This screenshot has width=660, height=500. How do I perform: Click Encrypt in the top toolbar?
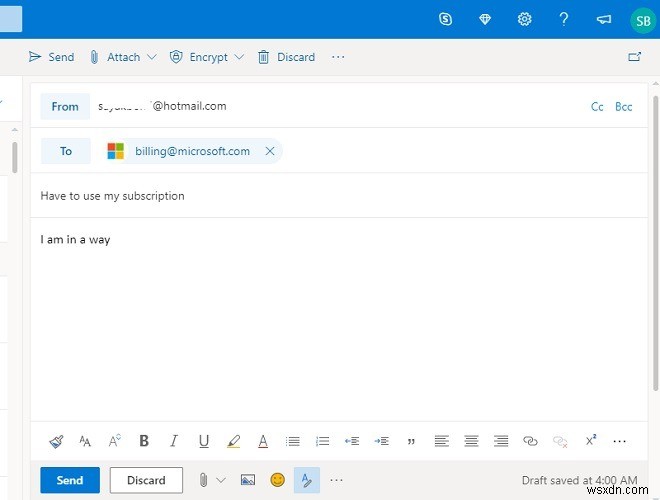point(198,57)
